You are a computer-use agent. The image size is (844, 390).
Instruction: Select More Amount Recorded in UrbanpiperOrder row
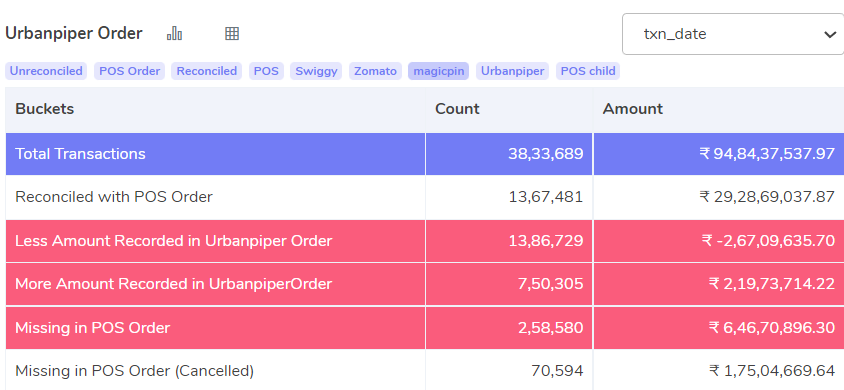tap(425, 283)
